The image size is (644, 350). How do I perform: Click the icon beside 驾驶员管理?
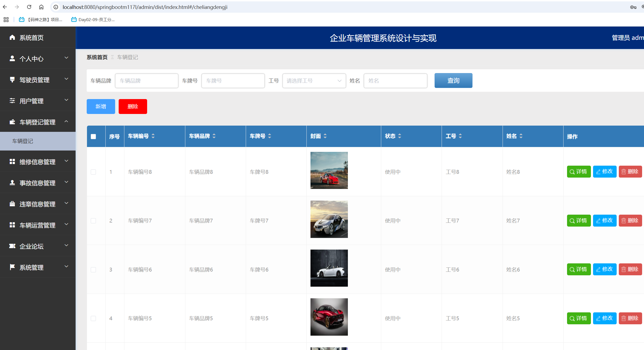click(x=12, y=80)
